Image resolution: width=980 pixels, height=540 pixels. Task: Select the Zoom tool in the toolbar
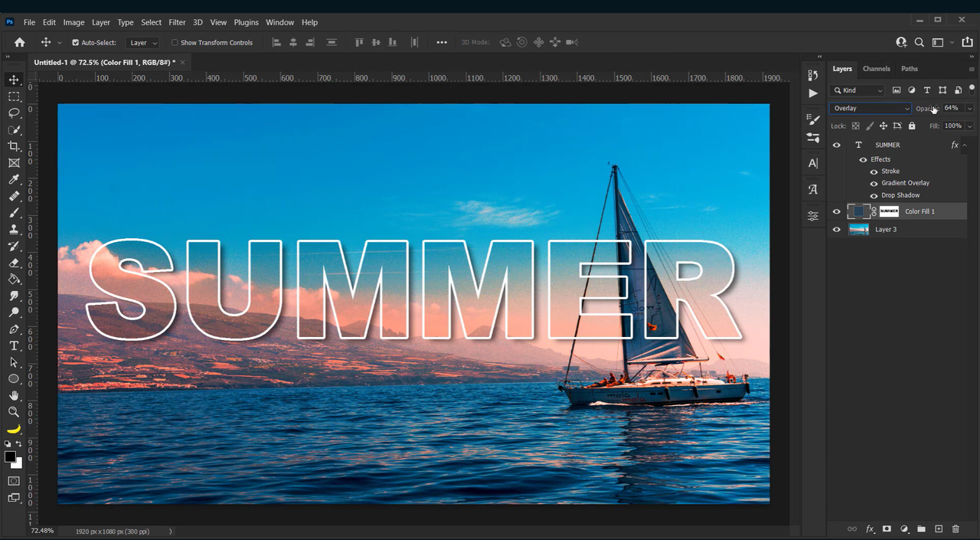tap(14, 412)
